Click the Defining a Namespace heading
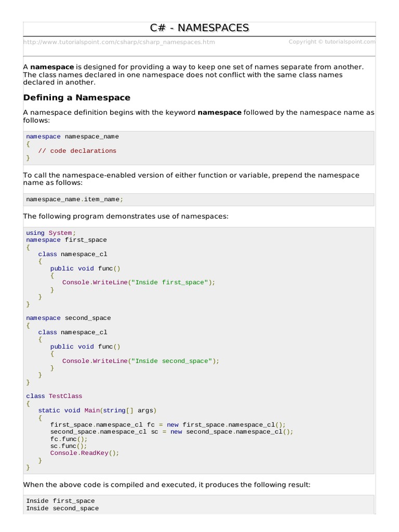Image resolution: width=399 pixels, height=532 pixels. click(x=77, y=98)
